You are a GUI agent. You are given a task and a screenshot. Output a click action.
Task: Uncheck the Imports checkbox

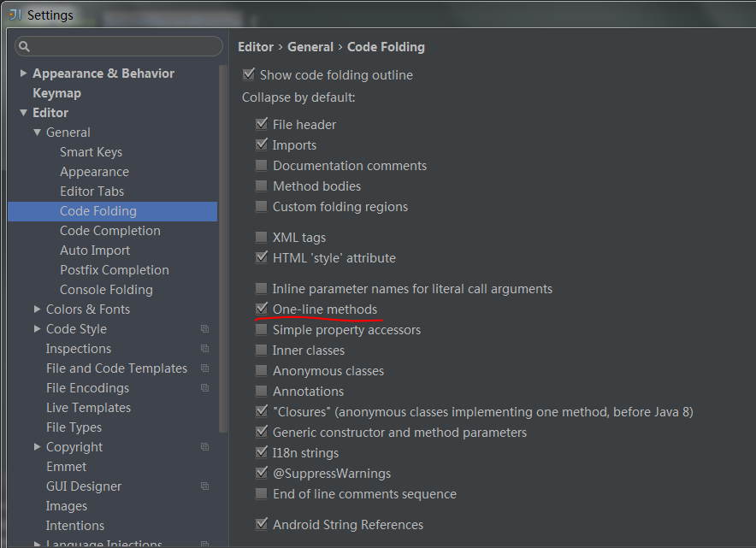click(x=262, y=144)
